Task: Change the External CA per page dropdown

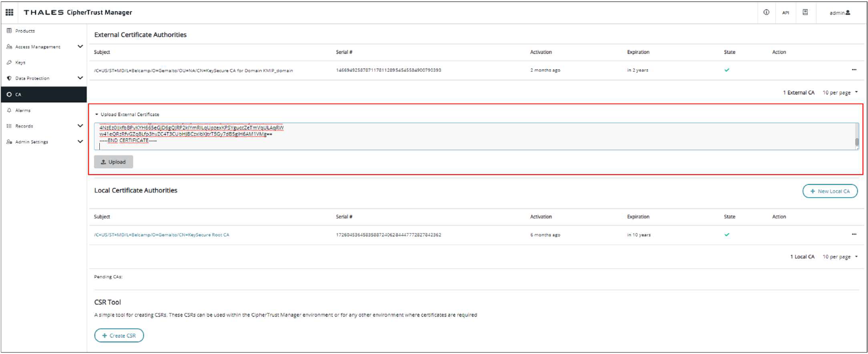Action: pyautogui.click(x=840, y=92)
